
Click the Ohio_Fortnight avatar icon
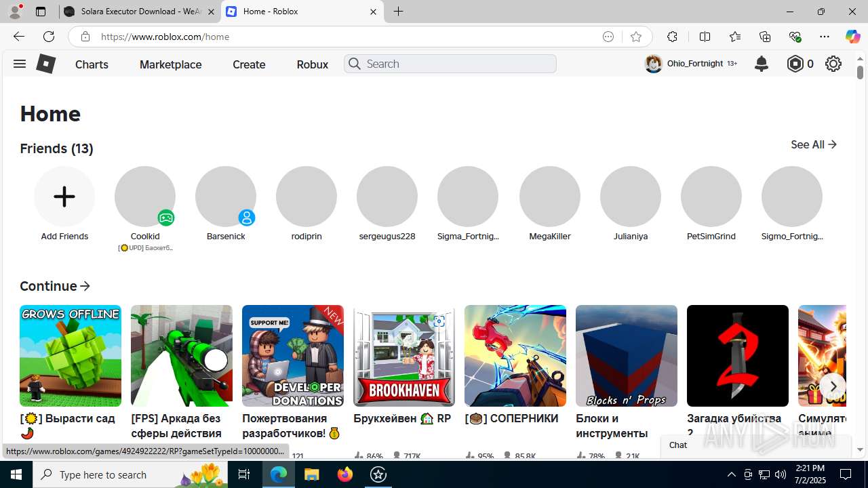[653, 64]
